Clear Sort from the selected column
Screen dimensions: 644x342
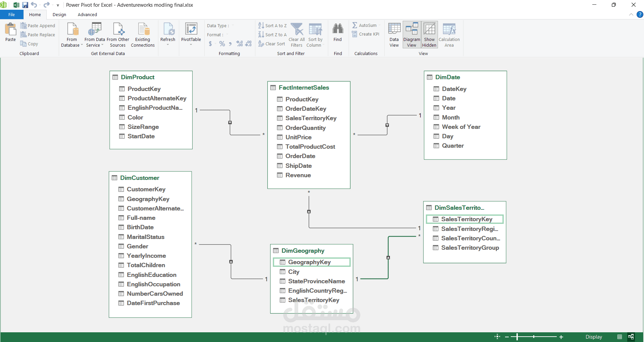click(x=272, y=44)
